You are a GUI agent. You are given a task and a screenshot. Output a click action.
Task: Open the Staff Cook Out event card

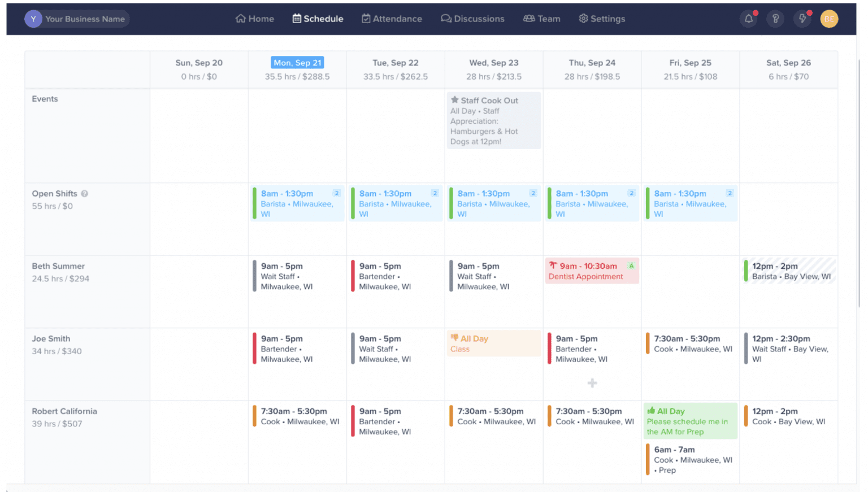493,120
